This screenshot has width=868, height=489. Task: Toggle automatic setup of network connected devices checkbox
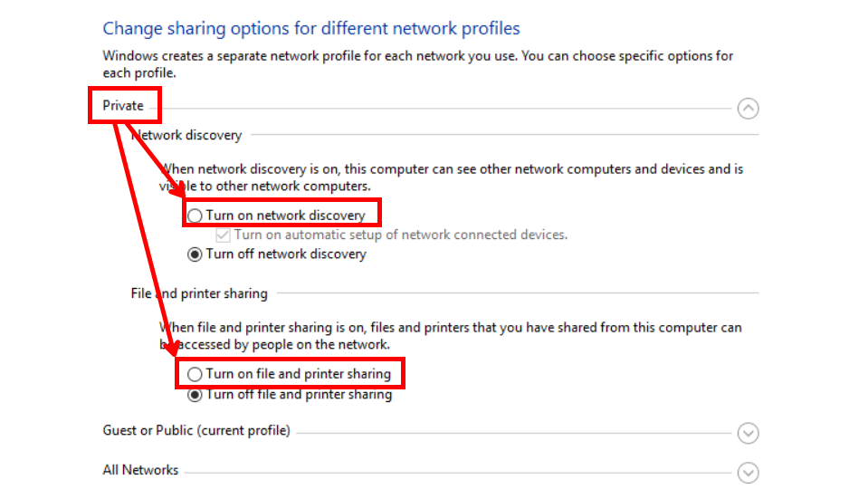coord(223,235)
